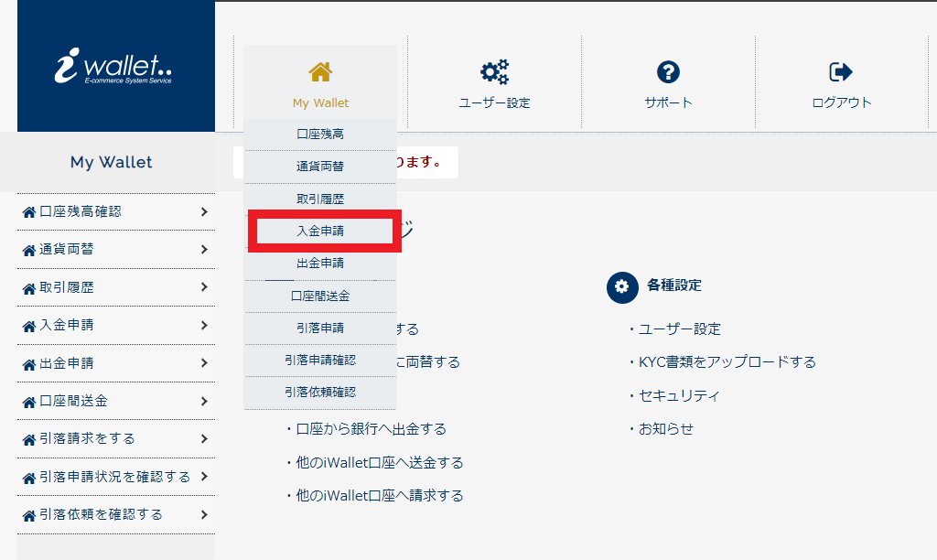Expand chevron on 口座残高確認 row
The height and width of the screenshot is (560, 937).
pyautogui.click(x=204, y=211)
